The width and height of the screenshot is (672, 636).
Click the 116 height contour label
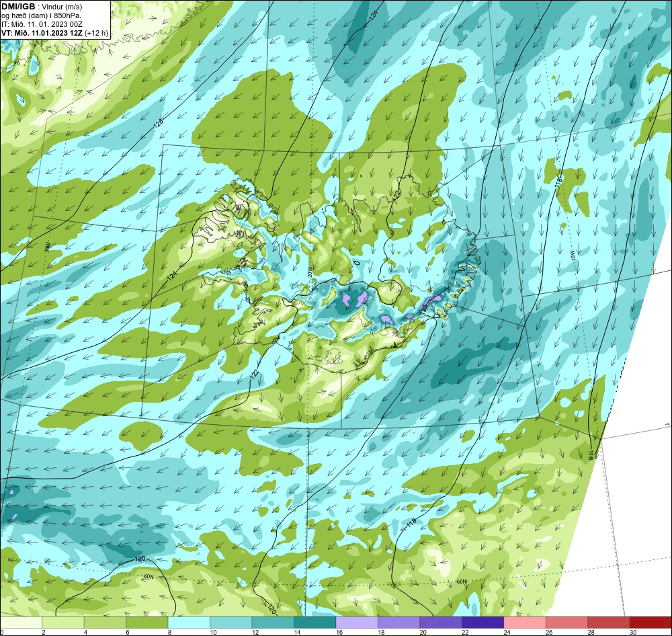tap(591, 455)
